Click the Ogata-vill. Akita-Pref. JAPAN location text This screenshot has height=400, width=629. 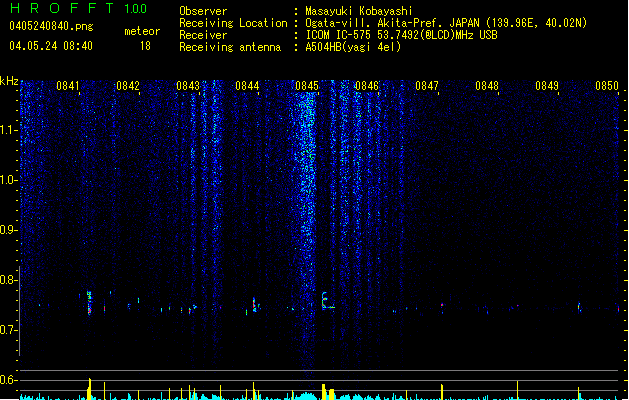[446, 23]
